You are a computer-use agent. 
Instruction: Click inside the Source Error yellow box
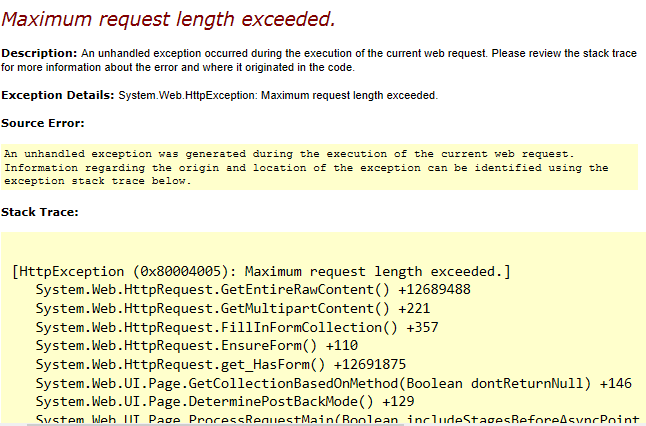tap(320, 167)
